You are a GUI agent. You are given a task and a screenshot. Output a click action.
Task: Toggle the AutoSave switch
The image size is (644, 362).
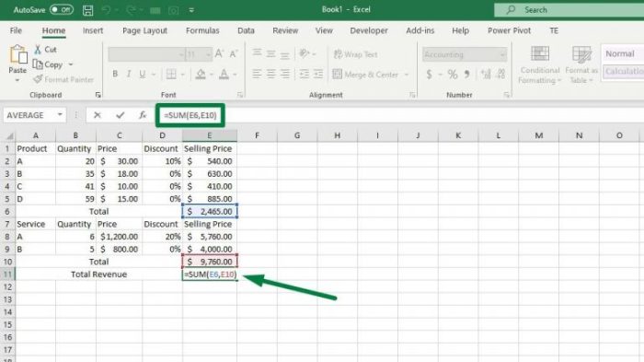(62, 9)
